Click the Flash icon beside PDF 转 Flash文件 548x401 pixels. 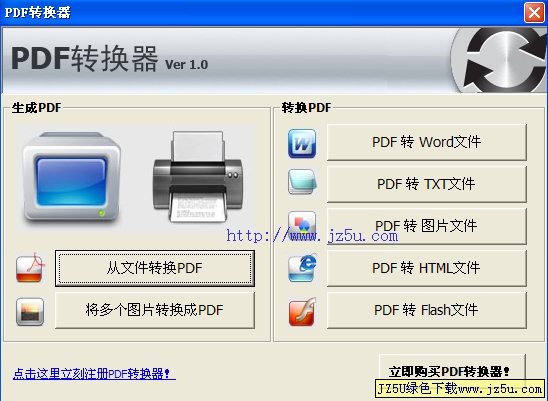coord(302,311)
